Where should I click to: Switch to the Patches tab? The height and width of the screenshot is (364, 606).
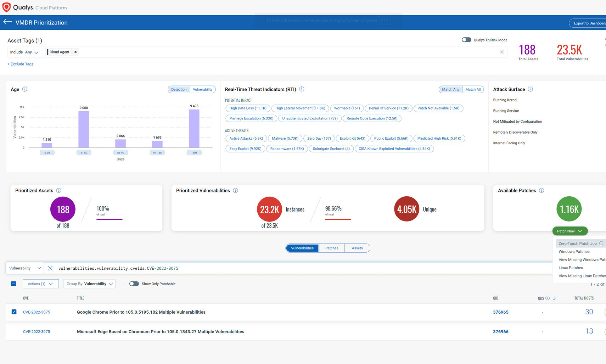(332, 248)
